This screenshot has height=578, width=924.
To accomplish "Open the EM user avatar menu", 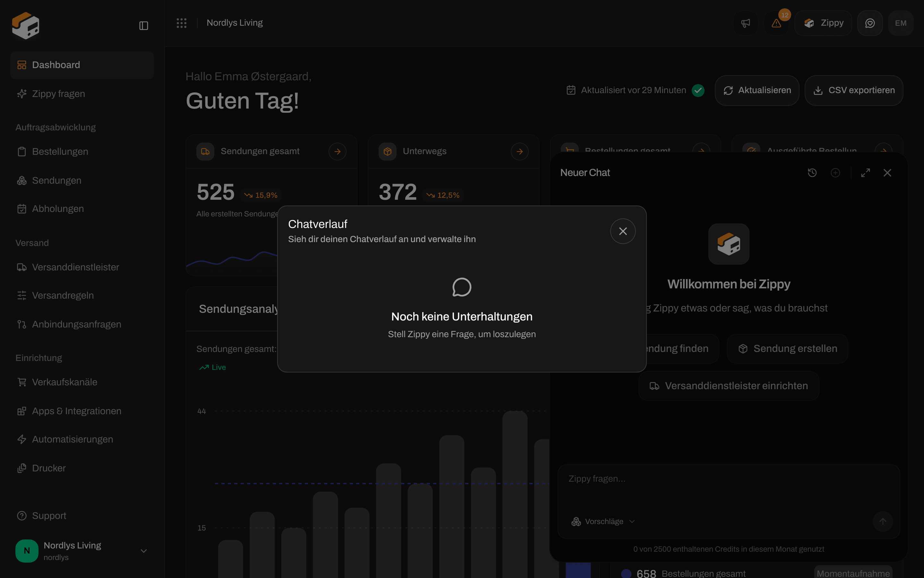I will click(901, 23).
